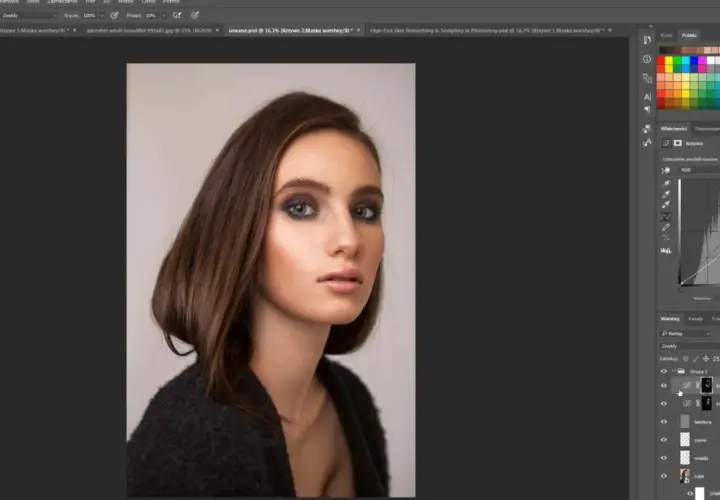Click lock transparent pixels icon
Viewport: 720px width, 500px height.
(x=686, y=359)
